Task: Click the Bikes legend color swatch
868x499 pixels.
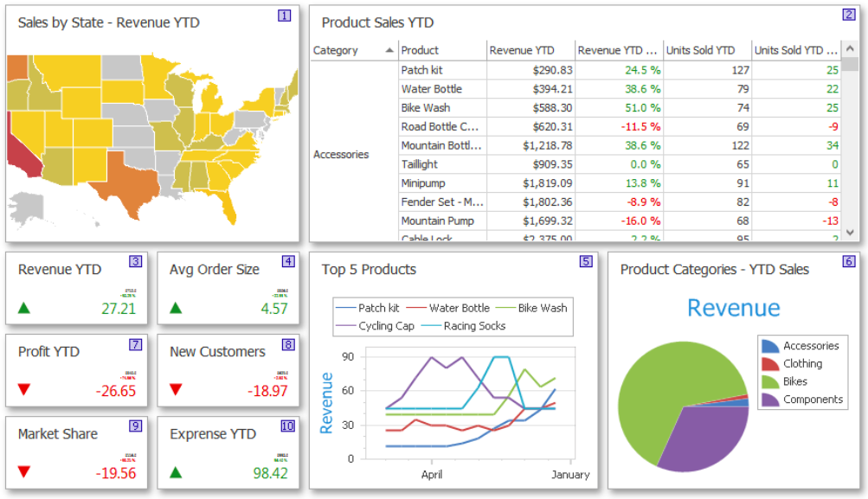Action: click(x=770, y=381)
